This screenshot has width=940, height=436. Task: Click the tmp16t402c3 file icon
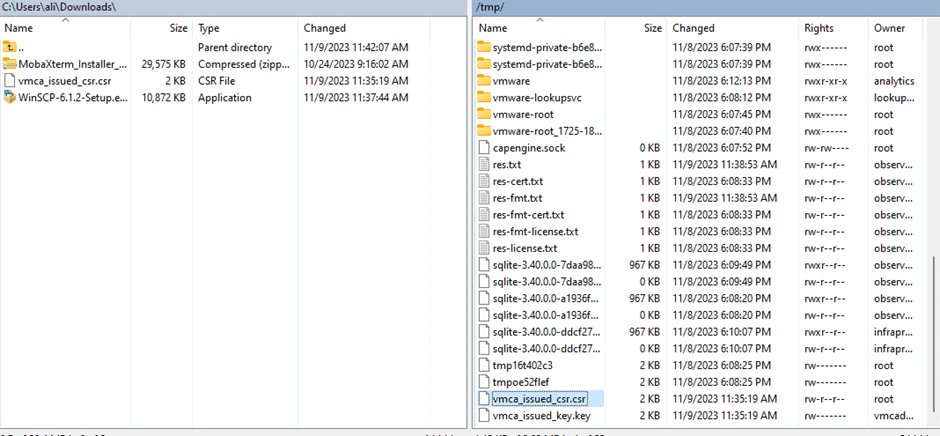484,365
